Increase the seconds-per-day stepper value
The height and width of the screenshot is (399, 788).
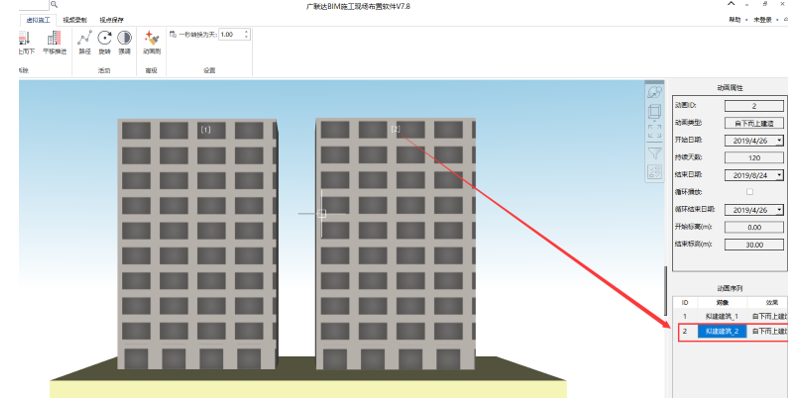[246, 32]
